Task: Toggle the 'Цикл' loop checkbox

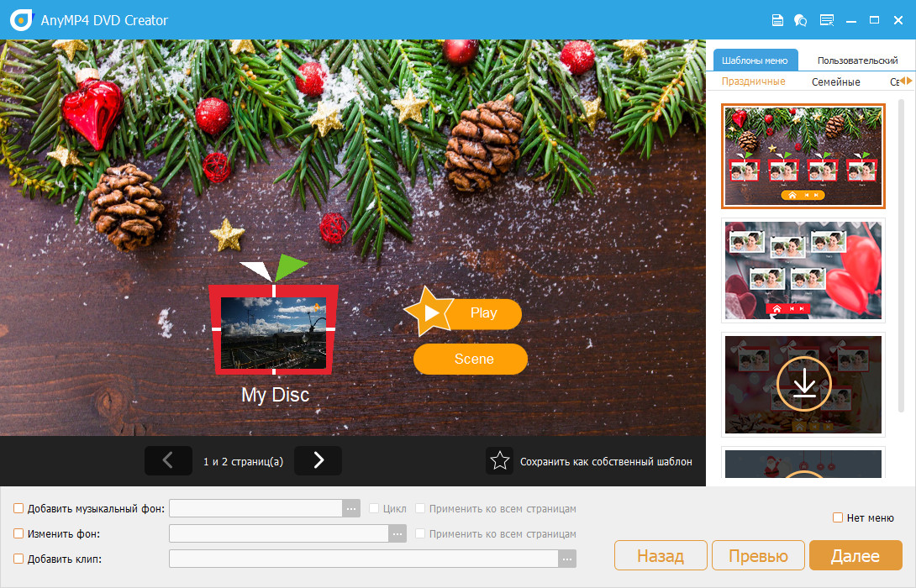Action: (x=374, y=508)
